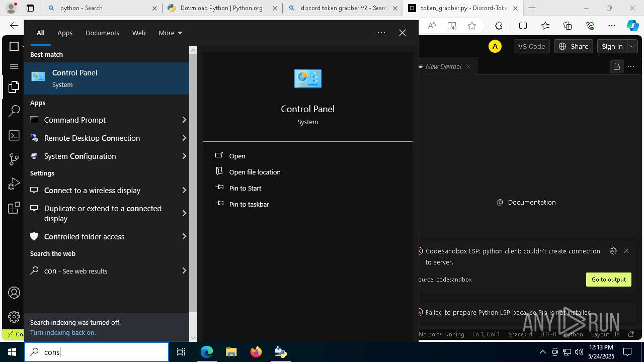Open new browser tab plus button
This screenshot has width=644, height=362.
pos(532,8)
